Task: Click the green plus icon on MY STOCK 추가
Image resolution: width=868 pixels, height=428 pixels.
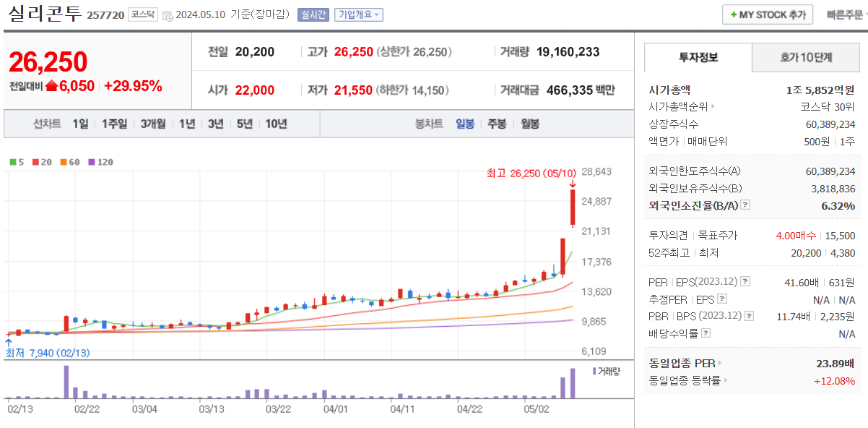Action: click(x=734, y=15)
